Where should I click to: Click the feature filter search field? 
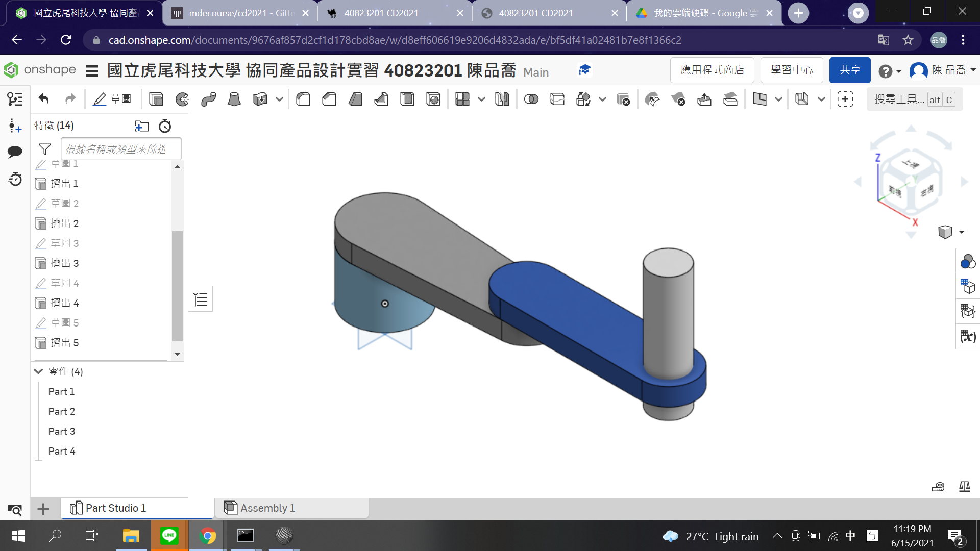point(121,149)
